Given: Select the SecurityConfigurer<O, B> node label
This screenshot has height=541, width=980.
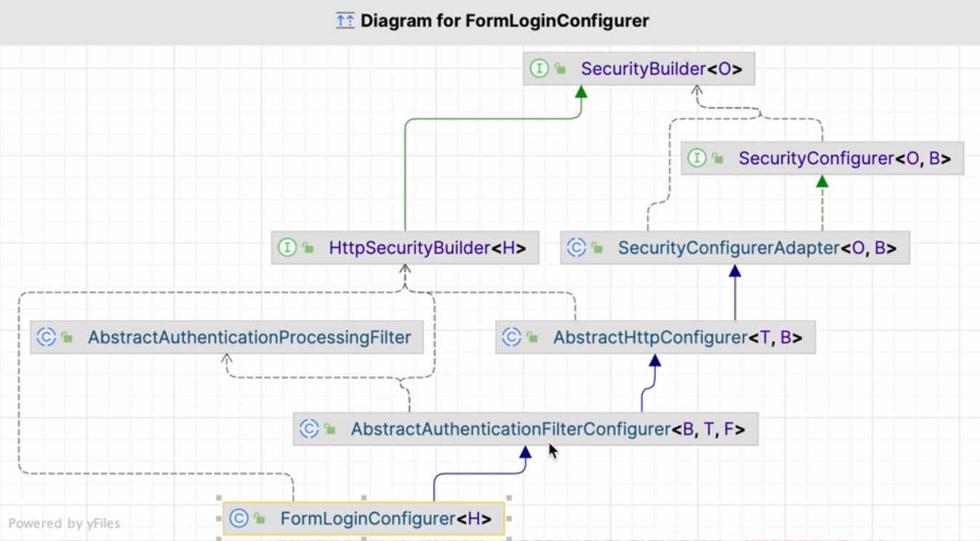Looking at the screenshot, I should click(844, 159).
